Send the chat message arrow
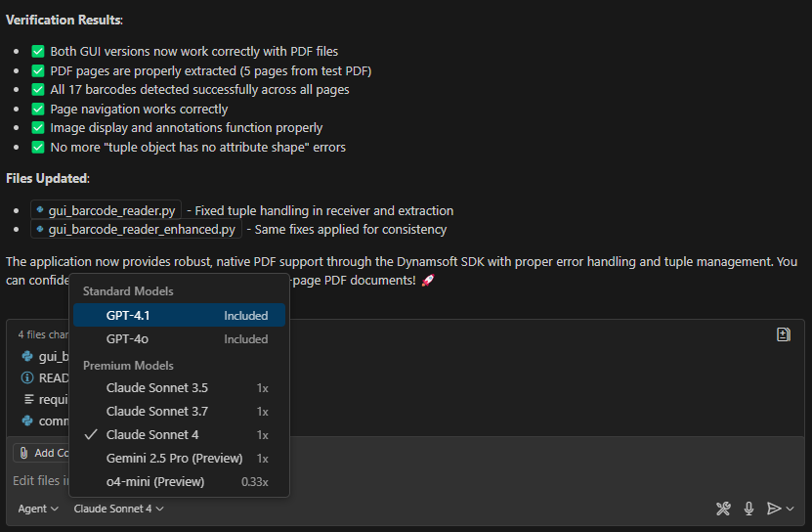 773,509
